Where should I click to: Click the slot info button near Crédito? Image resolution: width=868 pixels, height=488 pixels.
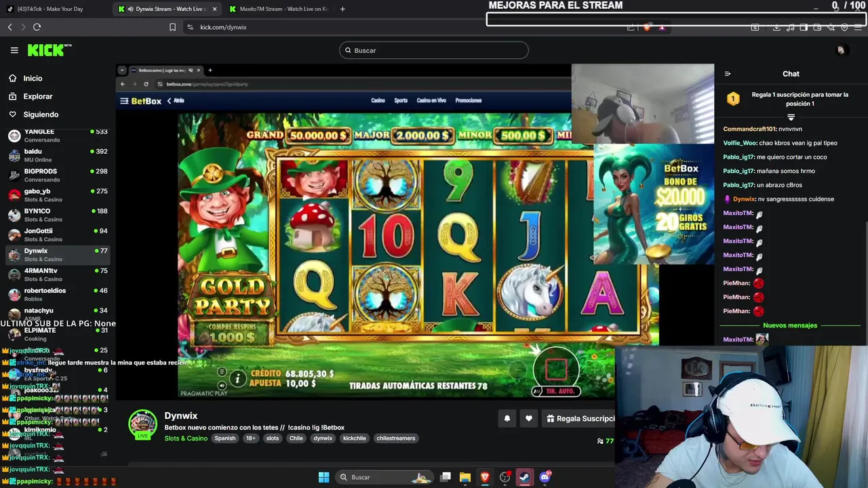237,378
